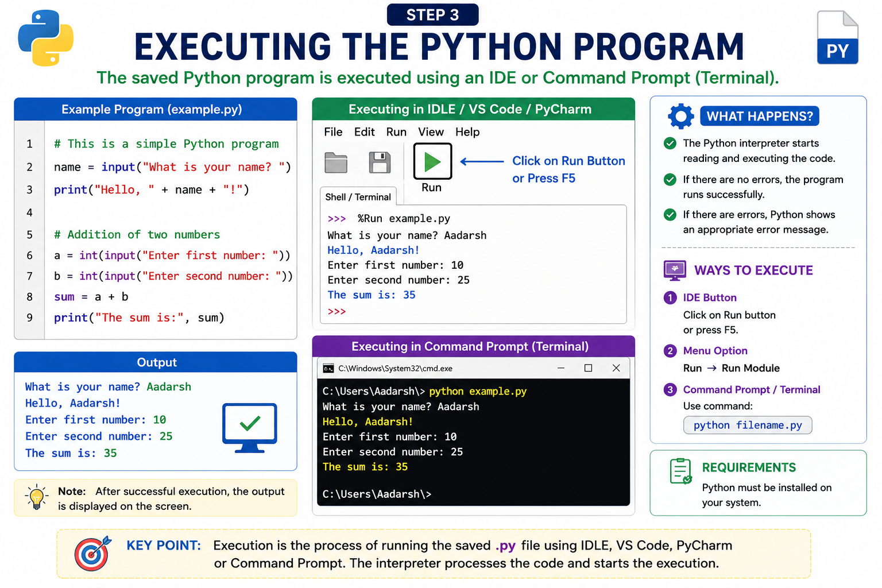Click the cmd.exe icon in the title bar
The width and height of the screenshot is (882, 588).
coord(328,369)
